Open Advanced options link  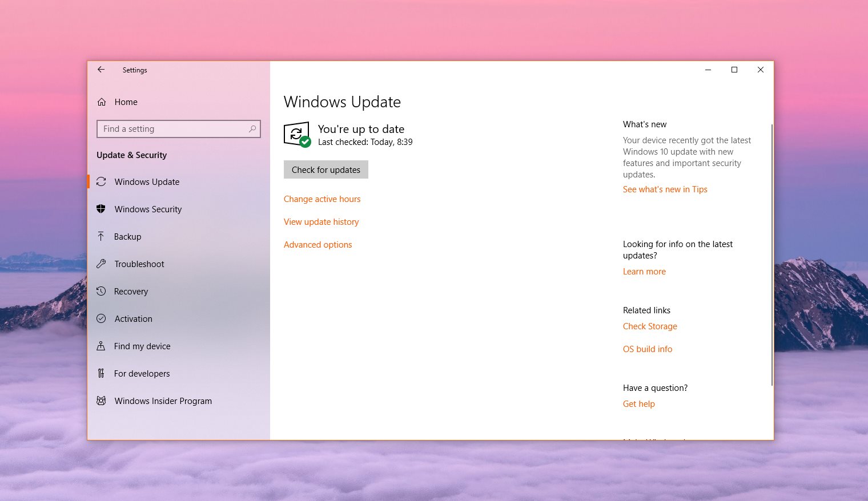[x=318, y=245]
